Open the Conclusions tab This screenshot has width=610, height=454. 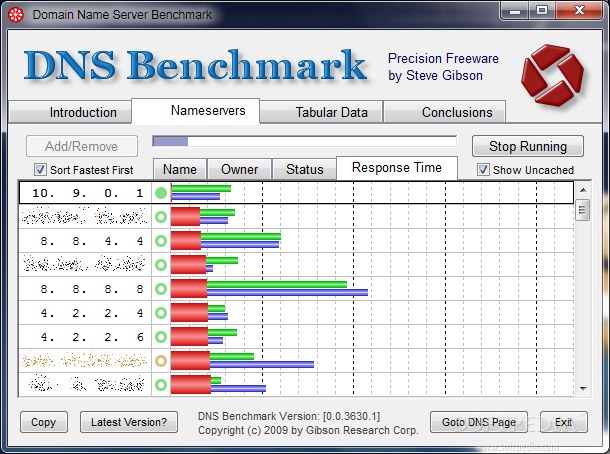click(x=445, y=112)
